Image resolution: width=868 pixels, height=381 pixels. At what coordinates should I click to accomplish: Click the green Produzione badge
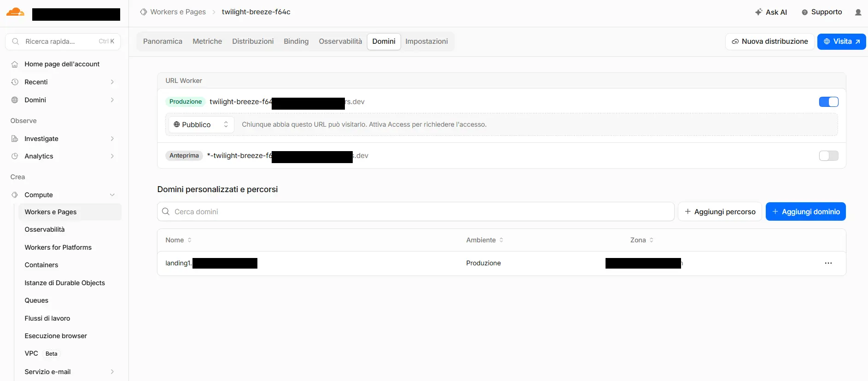pos(186,102)
